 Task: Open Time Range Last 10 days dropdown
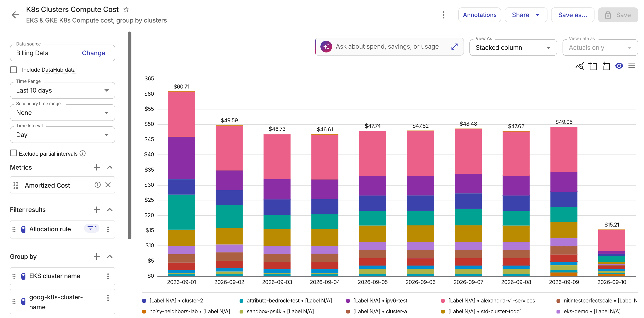tap(63, 90)
